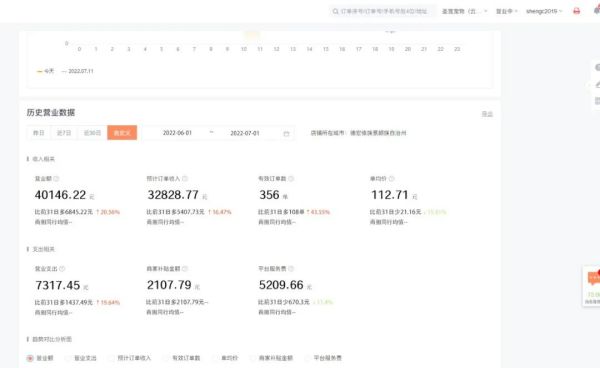Switch to the 近7日 date tab
The height and width of the screenshot is (368, 600).
(64, 133)
